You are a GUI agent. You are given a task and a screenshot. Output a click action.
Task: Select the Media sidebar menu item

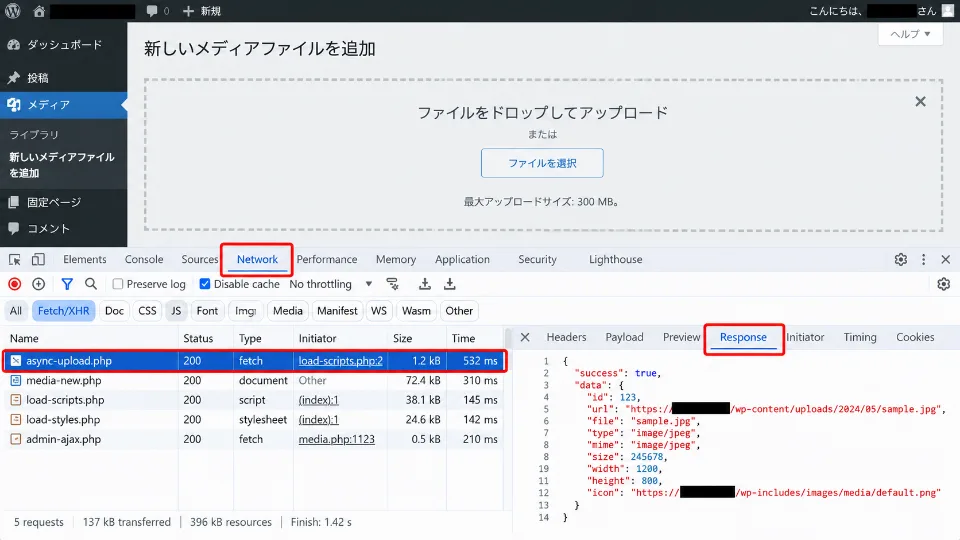tap(64, 105)
